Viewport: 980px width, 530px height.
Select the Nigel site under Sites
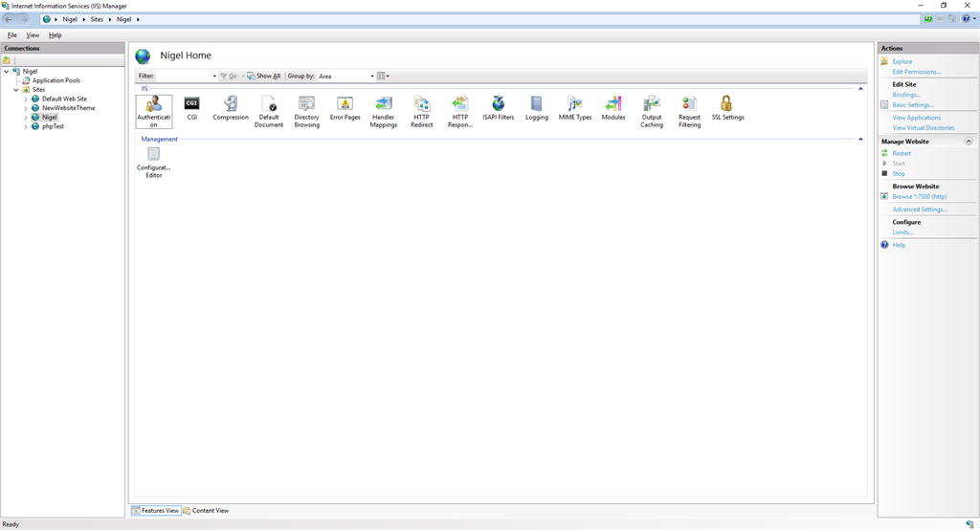pos(50,117)
